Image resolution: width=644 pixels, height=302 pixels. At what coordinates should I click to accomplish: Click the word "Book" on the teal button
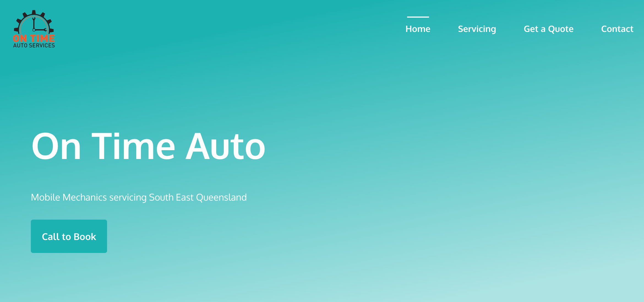[x=85, y=237]
